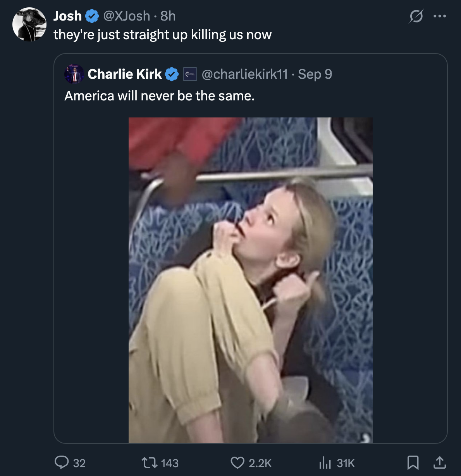Click the Grok explain icon

(x=416, y=16)
